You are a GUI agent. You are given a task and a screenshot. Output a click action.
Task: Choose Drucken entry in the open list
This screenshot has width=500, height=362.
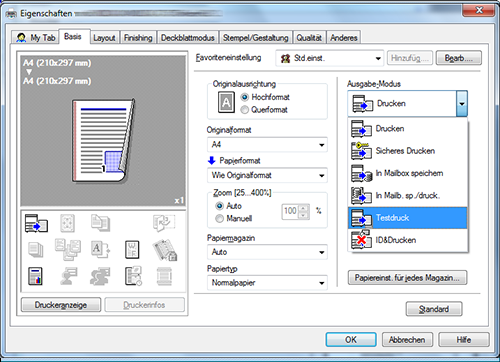[408, 129]
